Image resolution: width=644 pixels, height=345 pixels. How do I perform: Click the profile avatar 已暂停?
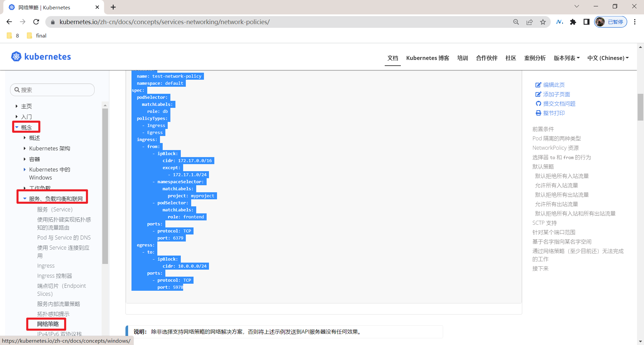click(610, 22)
